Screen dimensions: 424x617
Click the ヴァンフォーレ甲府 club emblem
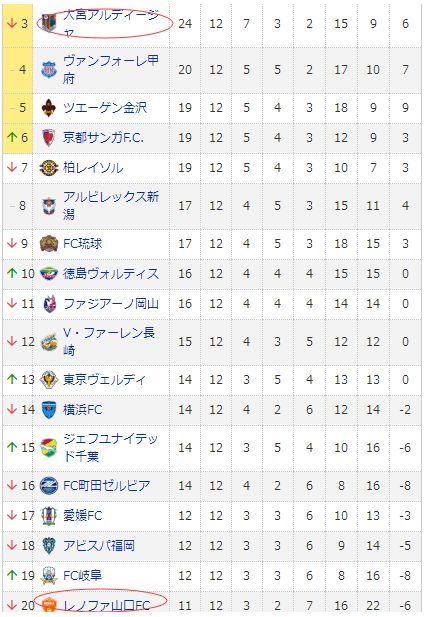(49, 70)
